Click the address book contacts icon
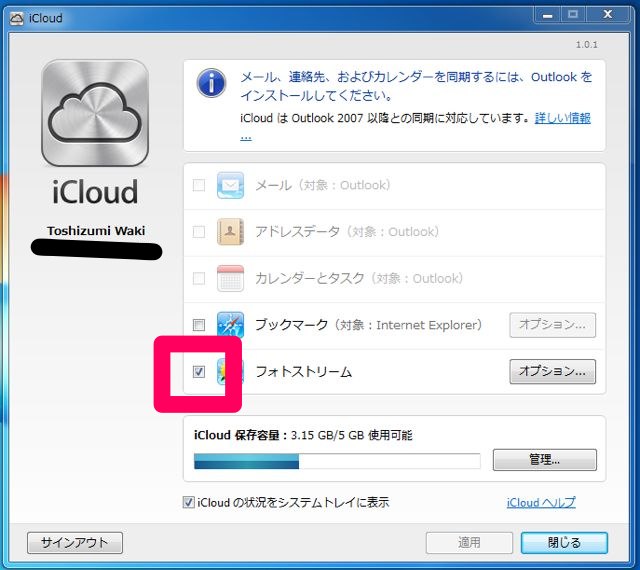The image size is (640, 570). click(230, 232)
